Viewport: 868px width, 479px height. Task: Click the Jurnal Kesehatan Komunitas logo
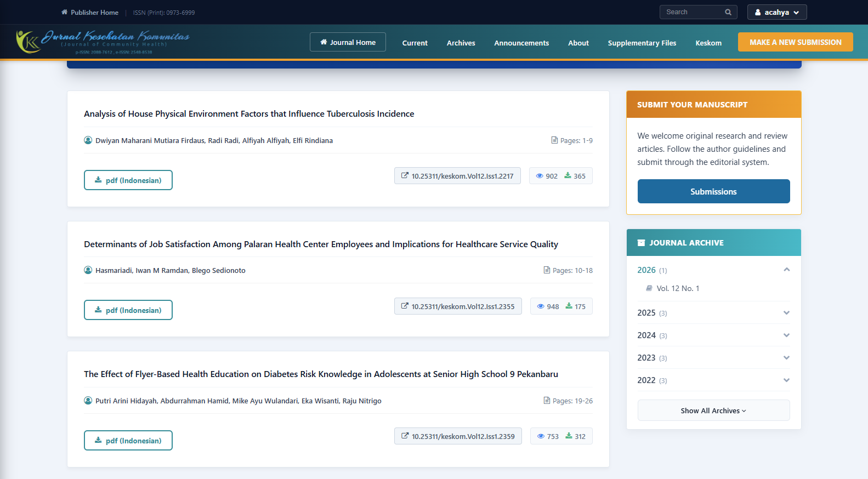pos(103,42)
